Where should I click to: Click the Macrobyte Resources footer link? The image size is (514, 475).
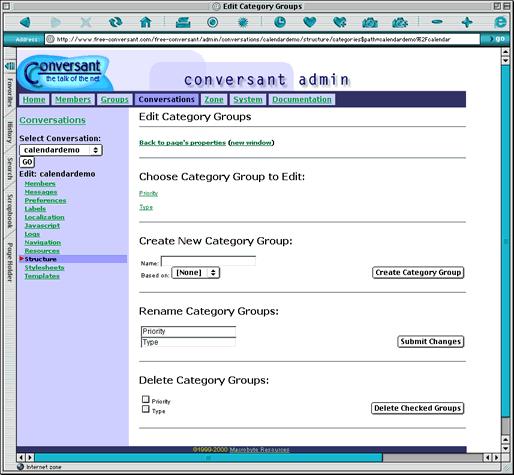coord(259,450)
